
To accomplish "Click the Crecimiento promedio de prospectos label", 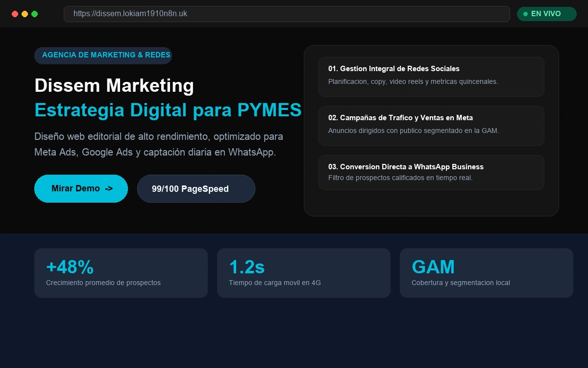I will [103, 283].
